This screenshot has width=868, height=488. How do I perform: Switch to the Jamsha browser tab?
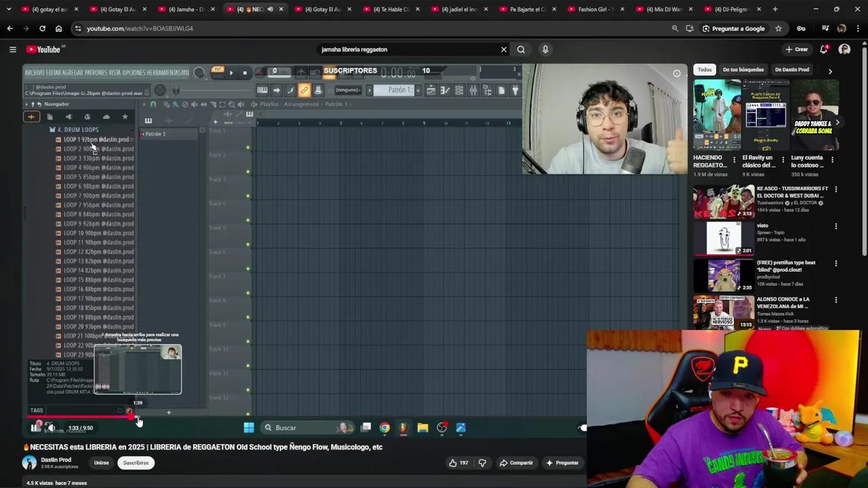click(x=186, y=9)
